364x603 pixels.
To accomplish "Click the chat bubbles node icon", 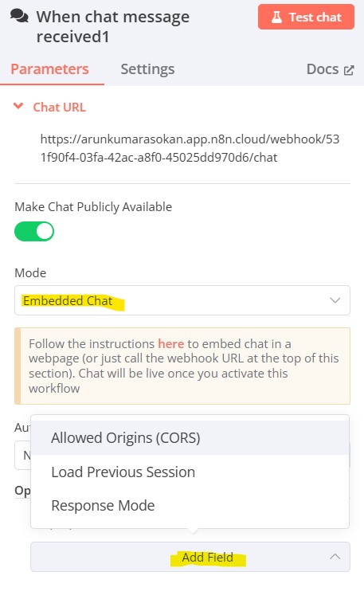I will (19, 16).
